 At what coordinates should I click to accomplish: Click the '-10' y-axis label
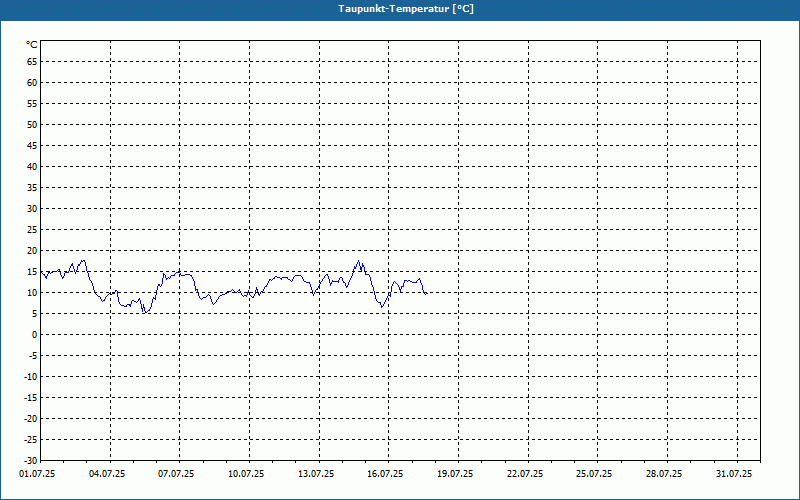pyautogui.click(x=31, y=377)
